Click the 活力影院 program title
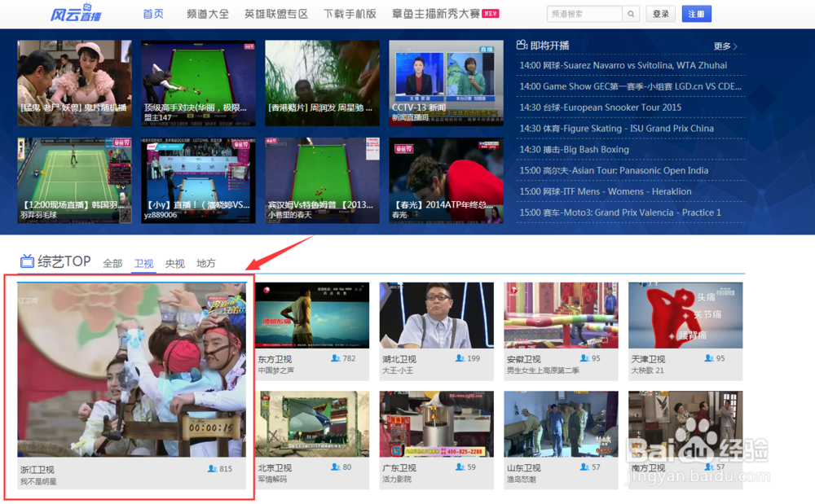The width and height of the screenshot is (815, 504). [x=397, y=480]
